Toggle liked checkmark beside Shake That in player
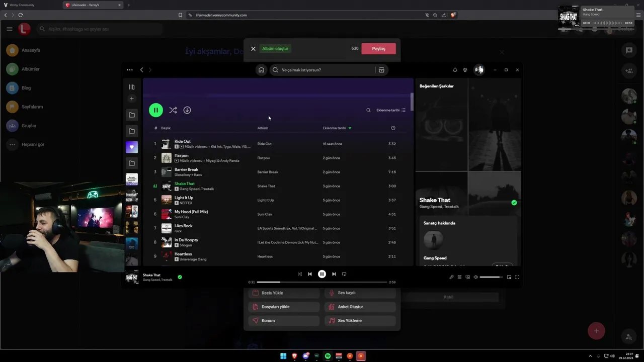 coord(180,277)
